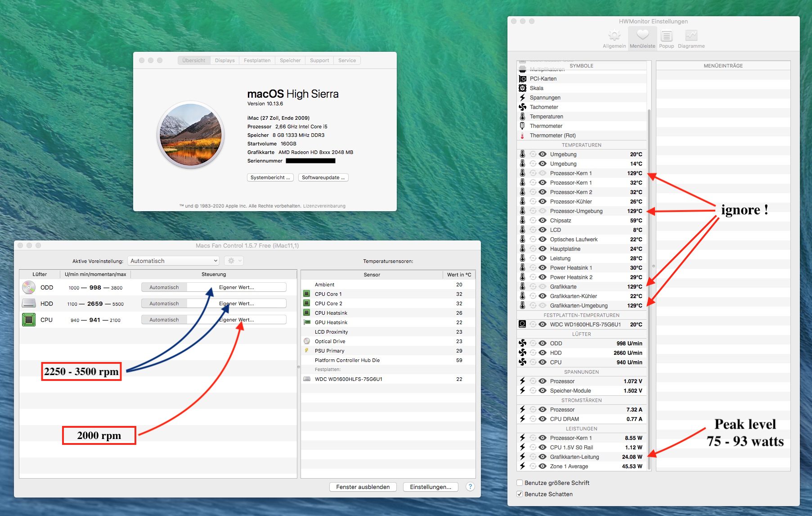
Task: Click the Wert in °C column header
Action: (459, 275)
